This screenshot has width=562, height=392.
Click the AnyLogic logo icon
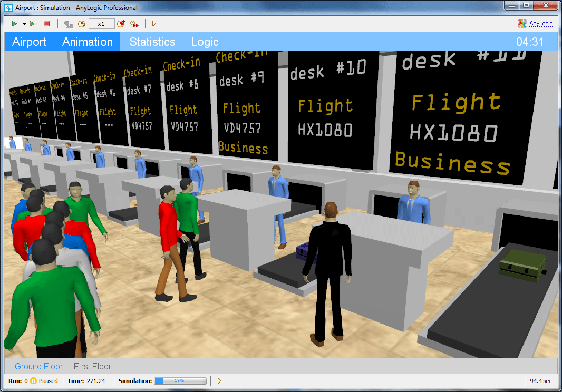pos(522,24)
